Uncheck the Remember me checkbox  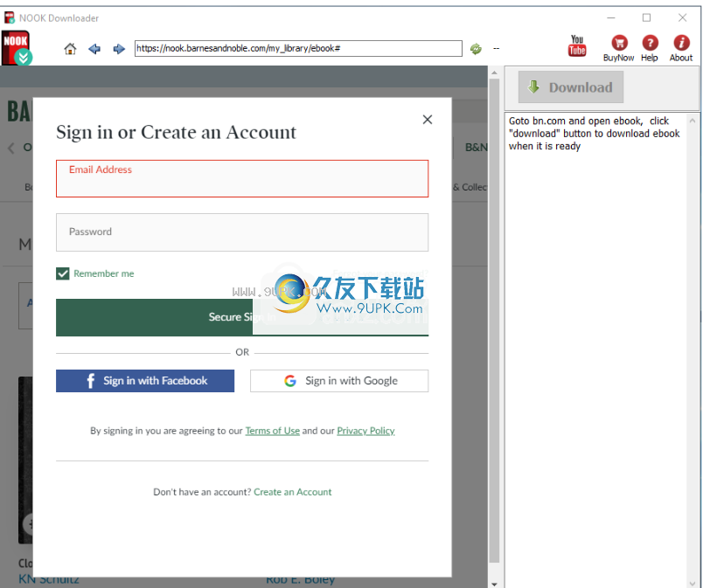63,273
